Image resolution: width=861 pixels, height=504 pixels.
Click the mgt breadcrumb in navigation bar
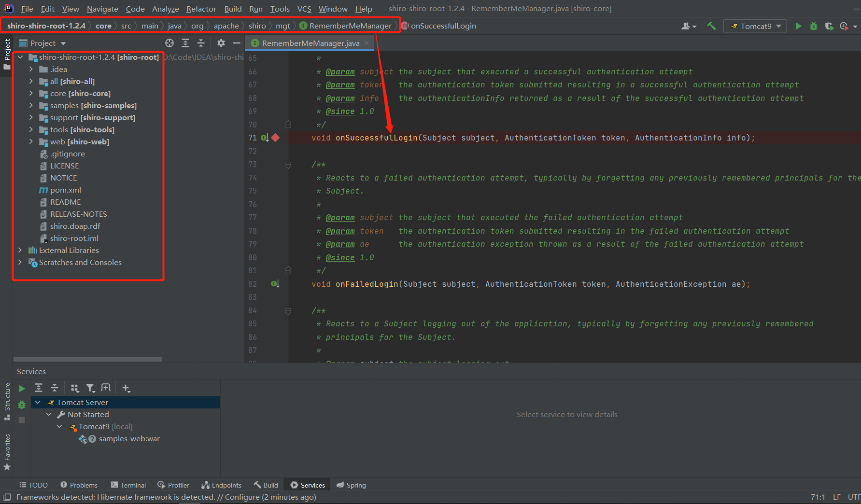click(283, 26)
